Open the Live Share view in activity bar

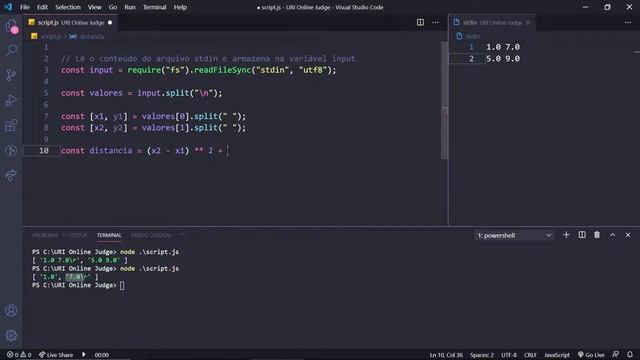[x=11, y=175]
